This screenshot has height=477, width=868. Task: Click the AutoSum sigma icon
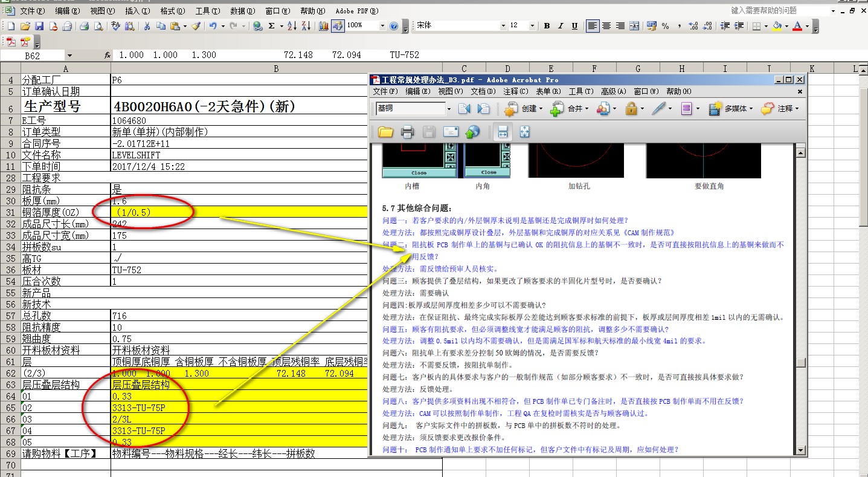[272, 26]
